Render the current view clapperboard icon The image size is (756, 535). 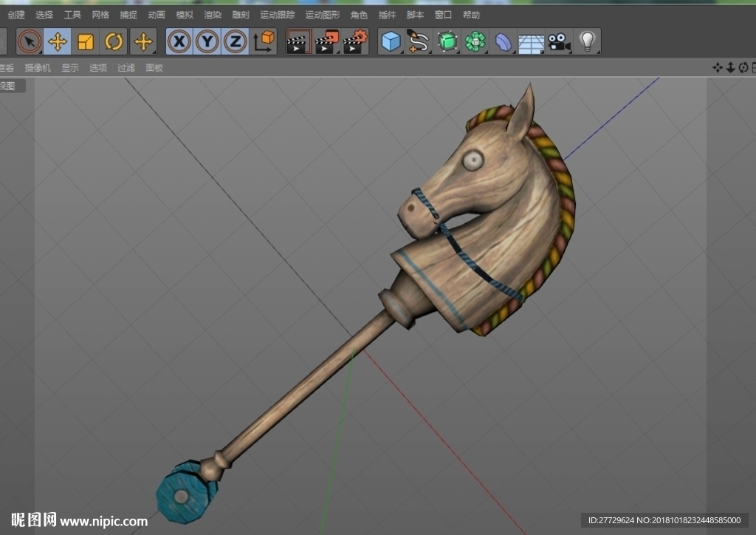pyautogui.click(x=298, y=41)
